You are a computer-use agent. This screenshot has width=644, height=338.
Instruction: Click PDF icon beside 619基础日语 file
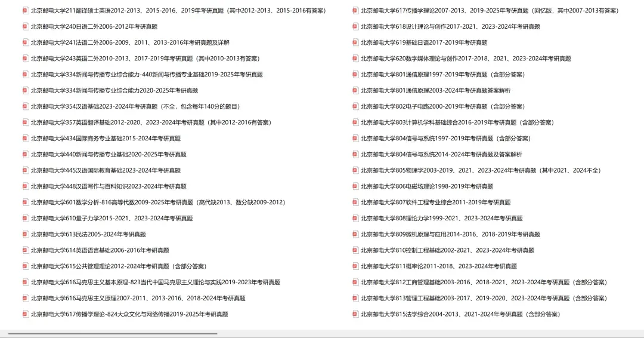[355, 43]
